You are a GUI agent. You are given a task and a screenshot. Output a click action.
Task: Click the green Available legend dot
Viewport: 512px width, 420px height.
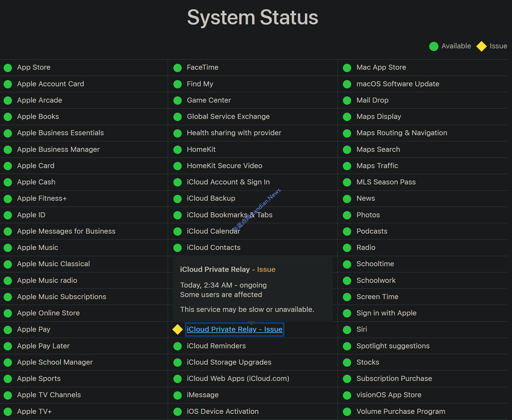tap(434, 46)
